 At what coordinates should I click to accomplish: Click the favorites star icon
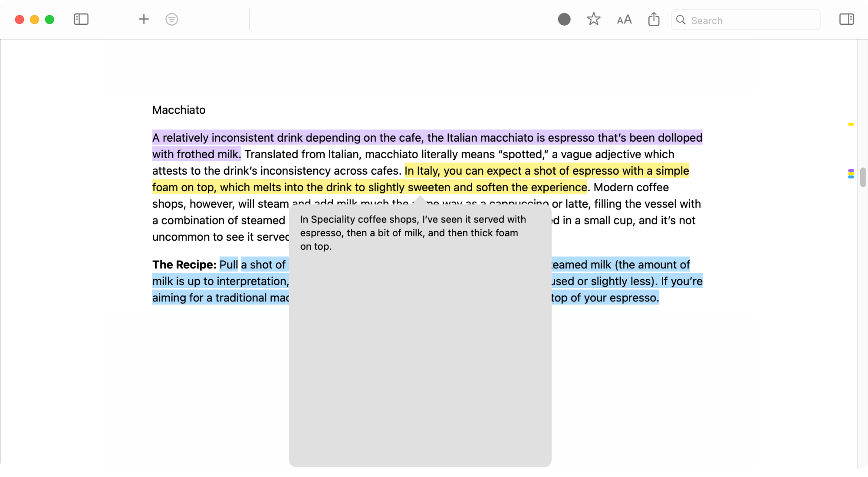click(x=594, y=20)
